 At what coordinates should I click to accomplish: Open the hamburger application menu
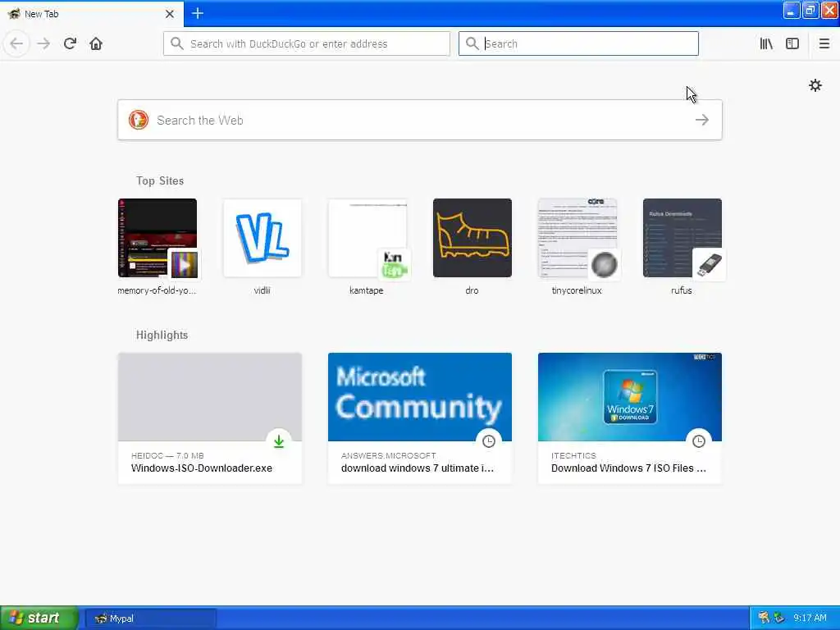tap(824, 43)
